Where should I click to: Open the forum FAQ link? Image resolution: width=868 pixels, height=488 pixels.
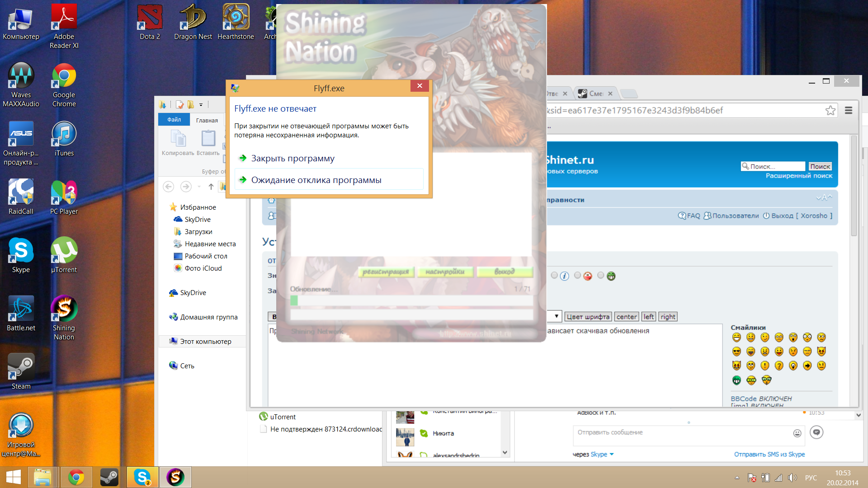(x=689, y=216)
